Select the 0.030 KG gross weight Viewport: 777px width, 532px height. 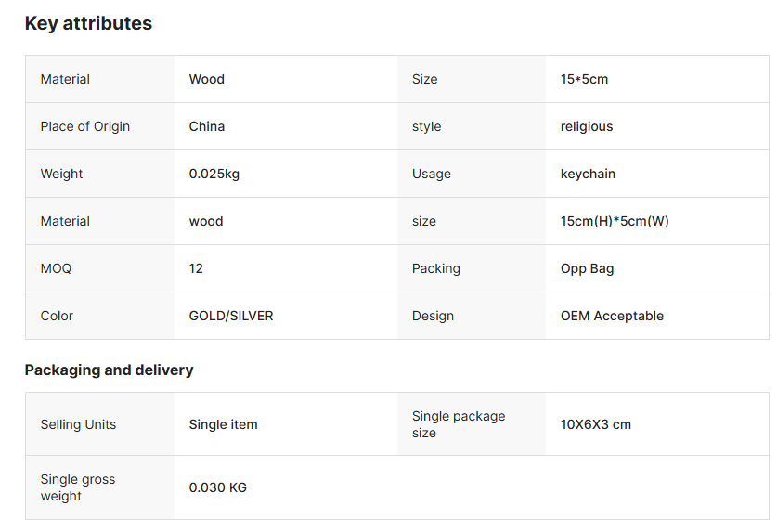(x=217, y=487)
